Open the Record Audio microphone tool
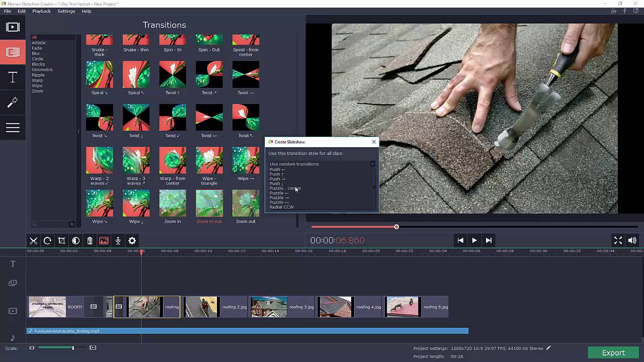Image resolution: width=644 pixels, height=362 pixels. tap(118, 241)
